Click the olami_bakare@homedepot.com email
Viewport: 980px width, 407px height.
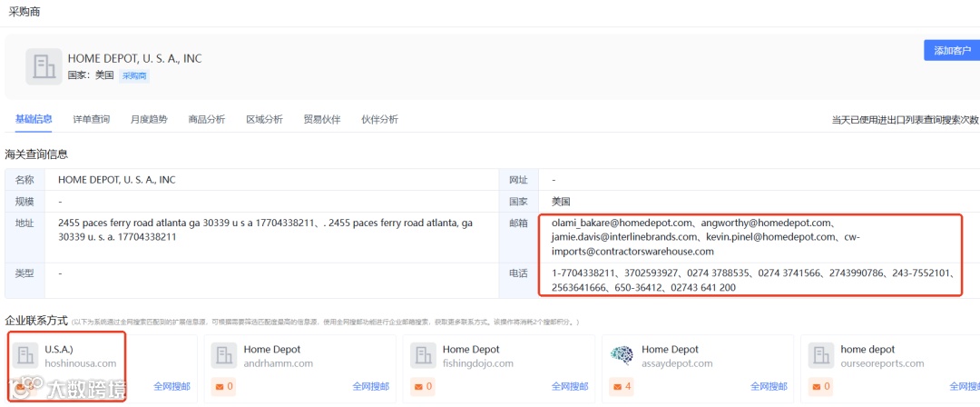click(x=622, y=223)
